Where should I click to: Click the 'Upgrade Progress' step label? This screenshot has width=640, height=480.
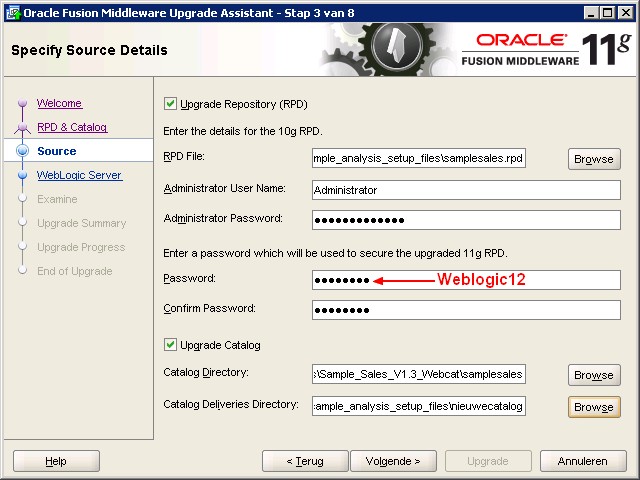[81, 247]
